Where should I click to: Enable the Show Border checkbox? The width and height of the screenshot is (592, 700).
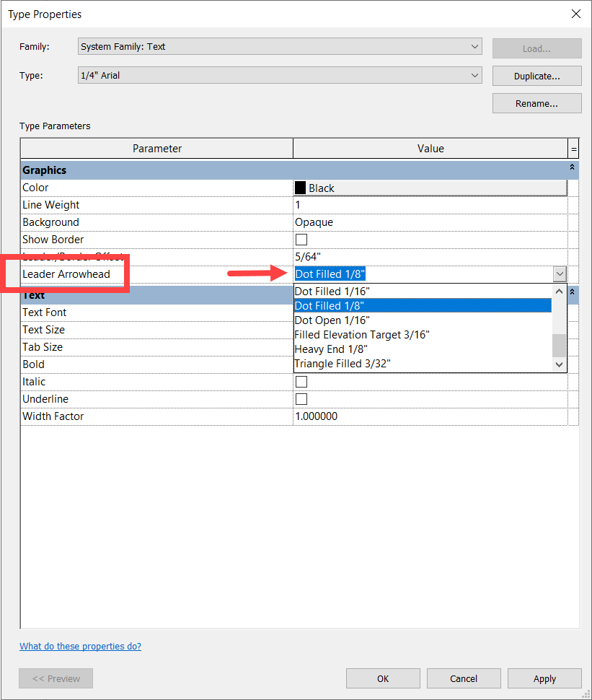pos(301,239)
